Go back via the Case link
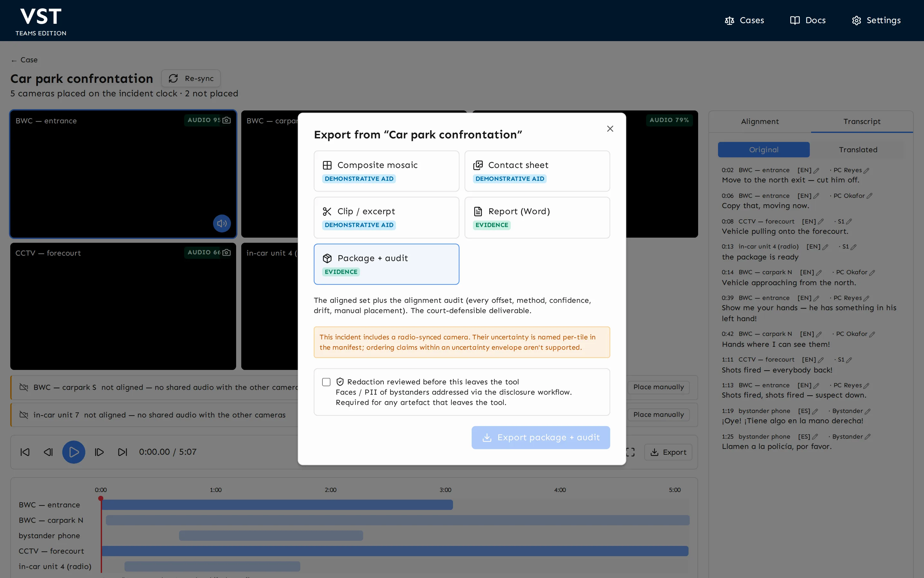Image resolution: width=924 pixels, height=578 pixels. 24,60
